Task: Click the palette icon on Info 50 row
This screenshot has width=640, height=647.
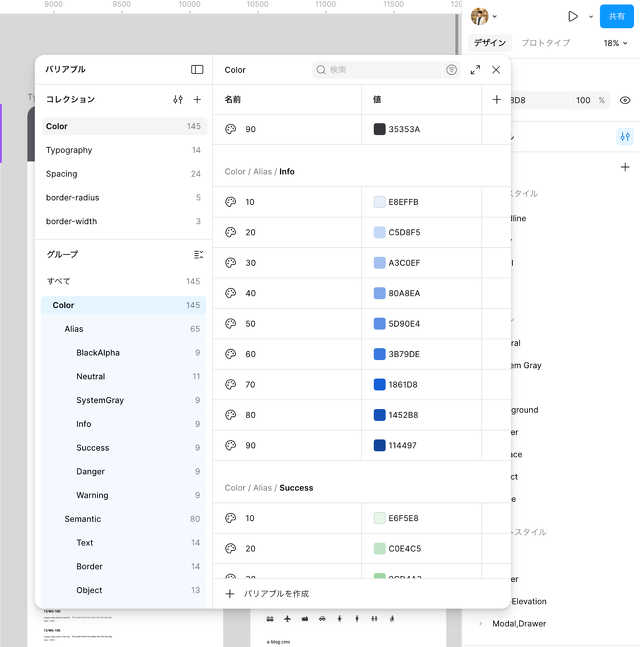Action: coord(230,324)
